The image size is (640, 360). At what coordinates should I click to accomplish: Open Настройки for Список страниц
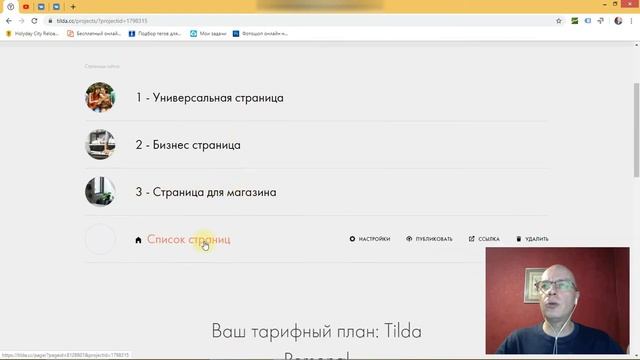click(x=370, y=239)
